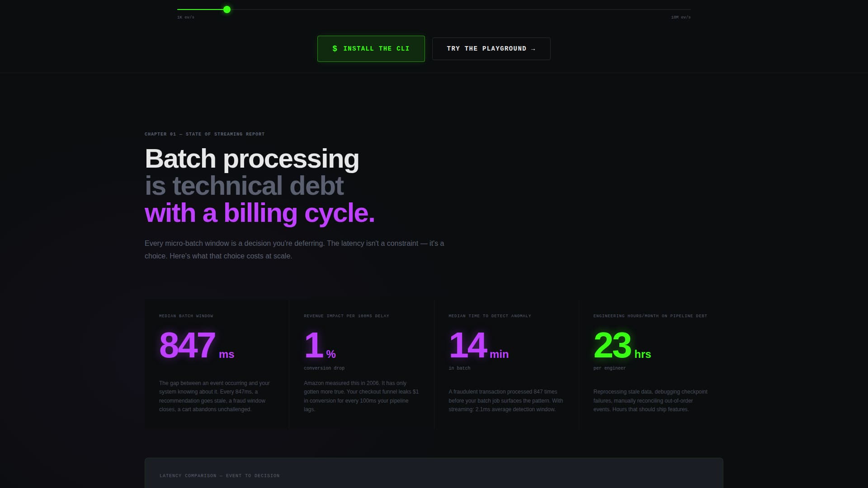Click the 10M ev/s slider label

[681, 17]
